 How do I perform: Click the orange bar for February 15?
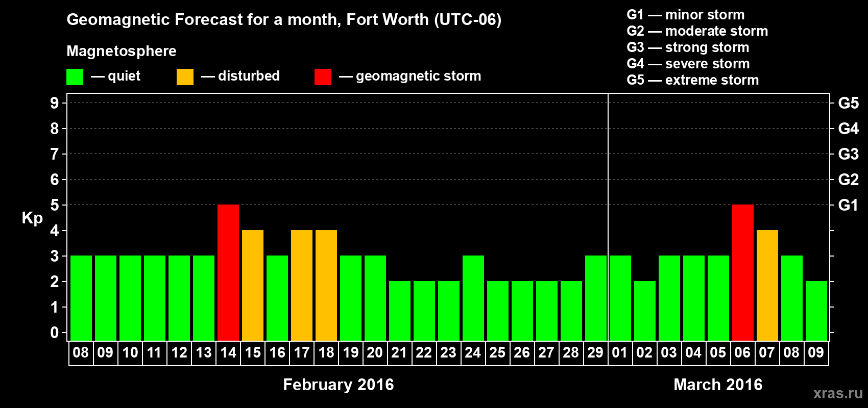tap(253, 286)
